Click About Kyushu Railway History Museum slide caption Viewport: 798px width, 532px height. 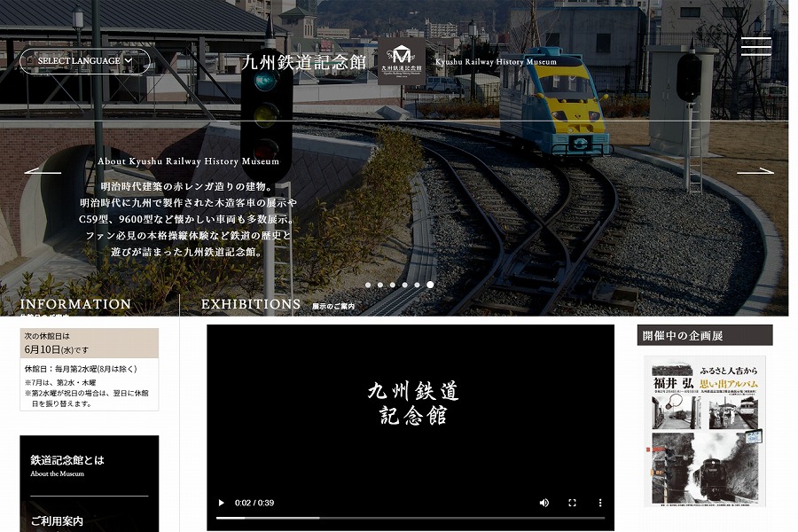(188, 161)
